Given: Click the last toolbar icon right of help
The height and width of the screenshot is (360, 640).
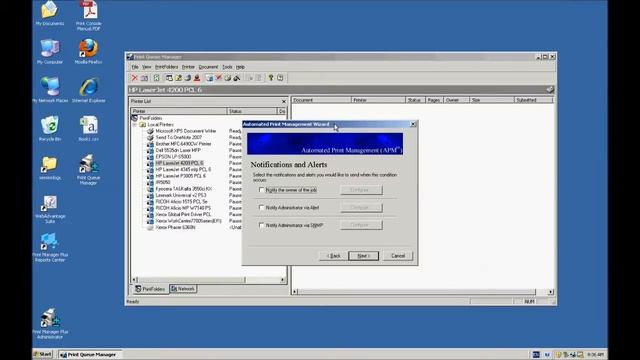Looking at the screenshot, I should tap(280, 78).
